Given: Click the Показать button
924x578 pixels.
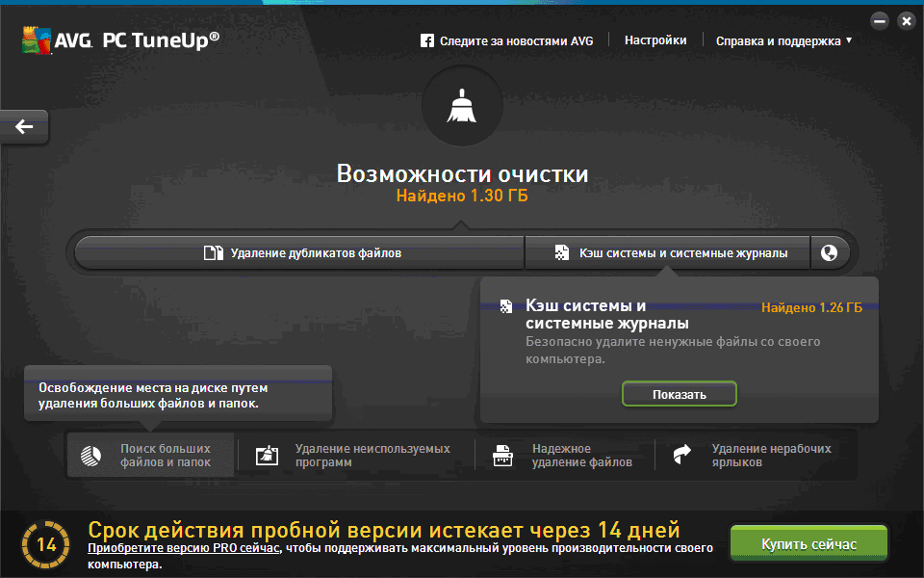Looking at the screenshot, I should pyautogui.click(x=679, y=394).
